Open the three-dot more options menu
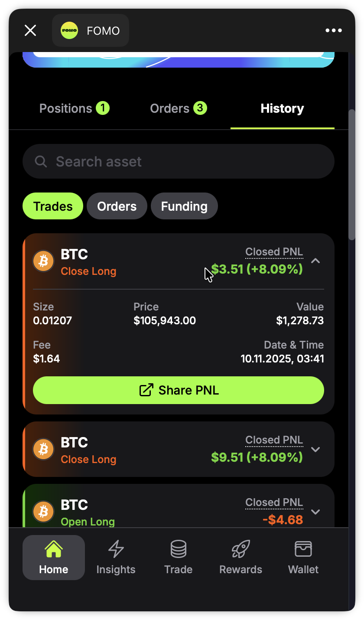The width and height of the screenshot is (364, 620). [x=334, y=30]
